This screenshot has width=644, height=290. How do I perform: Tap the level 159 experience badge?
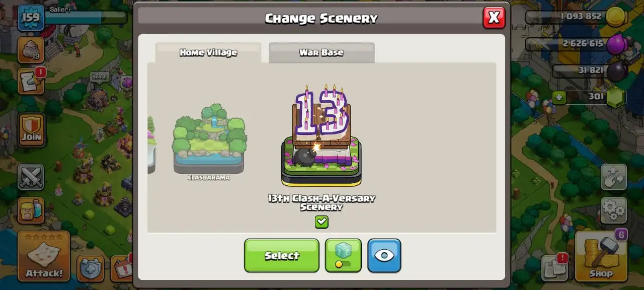31,18
